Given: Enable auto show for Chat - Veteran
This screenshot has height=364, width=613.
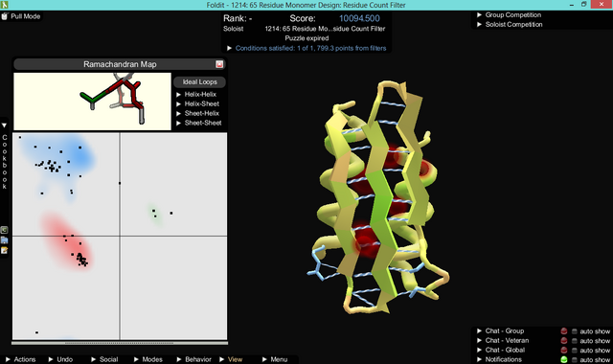Looking at the screenshot, I should click(575, 341).
